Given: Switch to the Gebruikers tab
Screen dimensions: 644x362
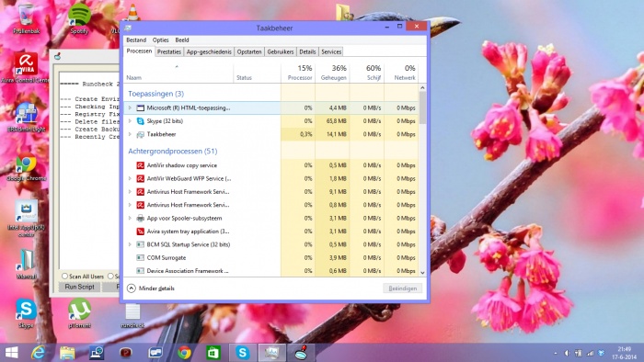Looking at the screenshot, I should [x=281, y=51].
